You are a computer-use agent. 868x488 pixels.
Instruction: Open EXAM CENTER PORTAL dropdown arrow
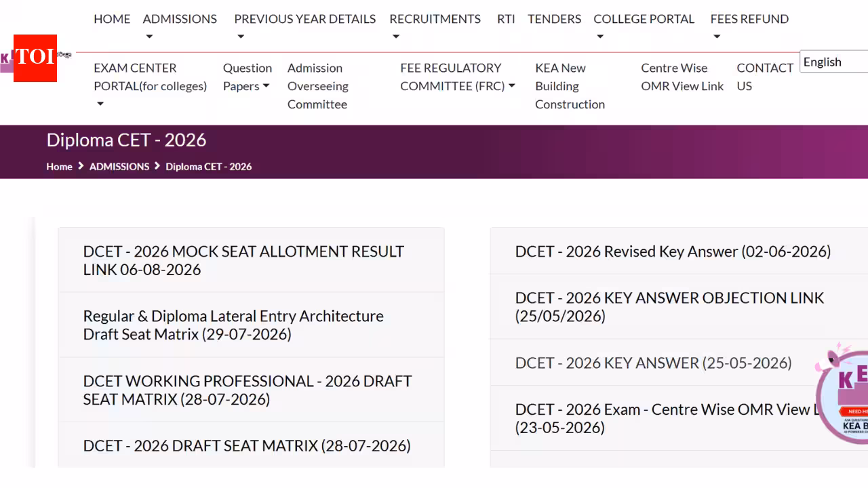[100, 104]
